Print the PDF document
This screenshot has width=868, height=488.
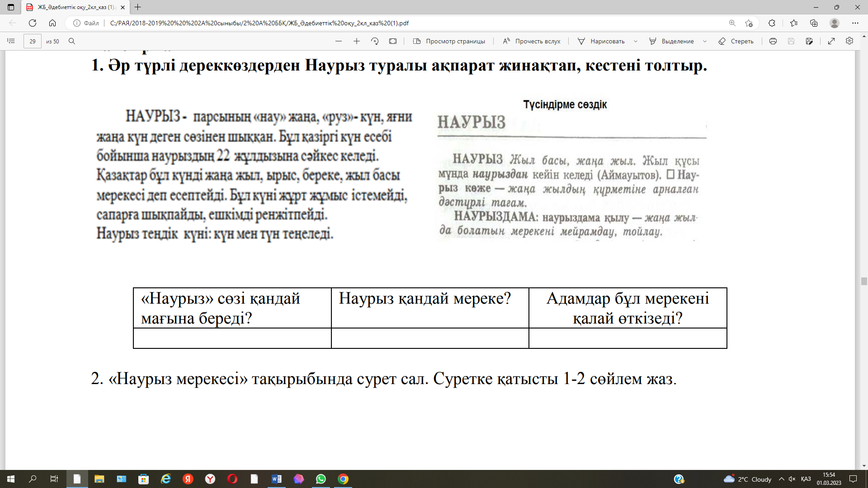click(x=773, y=41)
